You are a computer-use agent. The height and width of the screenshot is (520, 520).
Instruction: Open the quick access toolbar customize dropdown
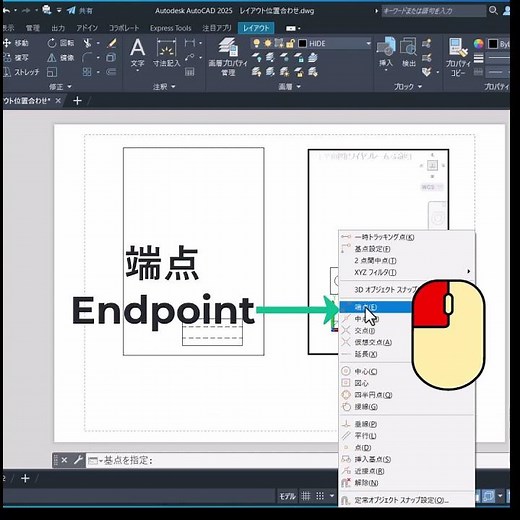point(59,11)
